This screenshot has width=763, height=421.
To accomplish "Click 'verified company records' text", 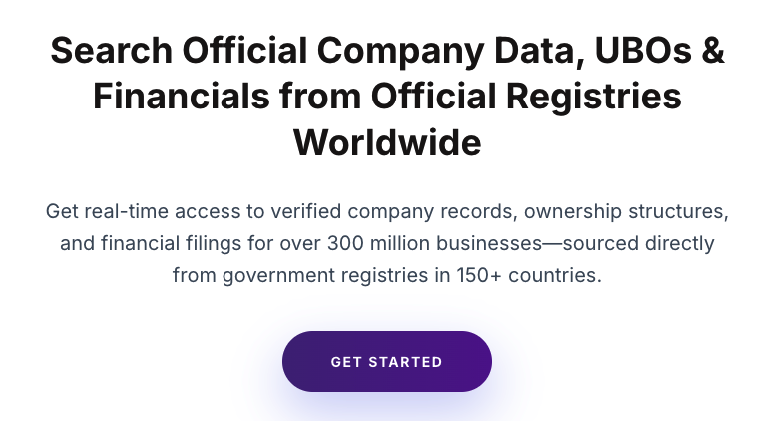I will [393, 211].
